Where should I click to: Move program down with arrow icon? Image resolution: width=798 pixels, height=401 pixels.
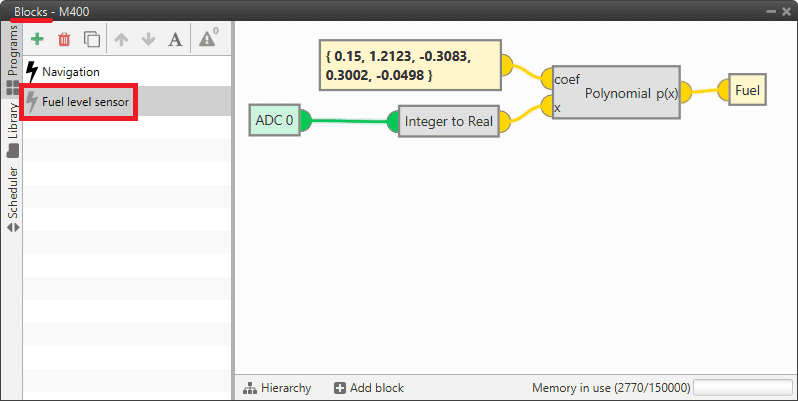(x=149, y=40)
